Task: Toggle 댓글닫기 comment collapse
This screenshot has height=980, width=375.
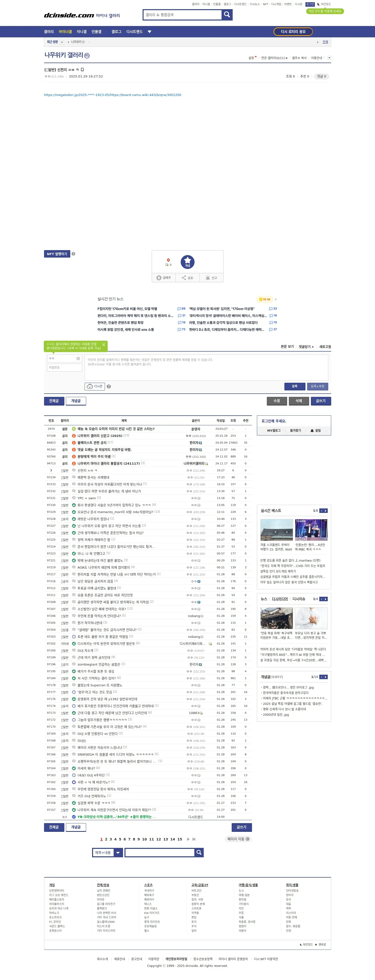Action: coord(306,347)
